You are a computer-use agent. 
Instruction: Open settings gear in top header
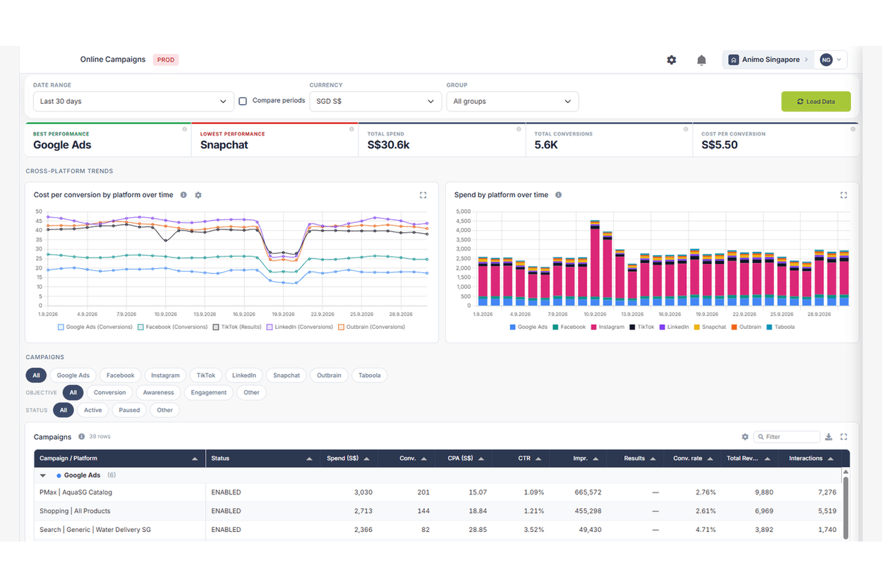tap(672, 60)
